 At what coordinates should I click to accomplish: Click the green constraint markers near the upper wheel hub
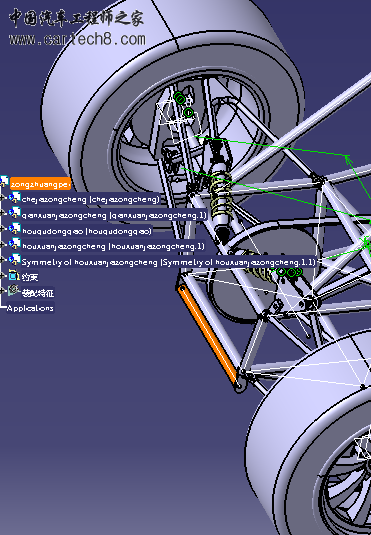(x=183, y=104)
